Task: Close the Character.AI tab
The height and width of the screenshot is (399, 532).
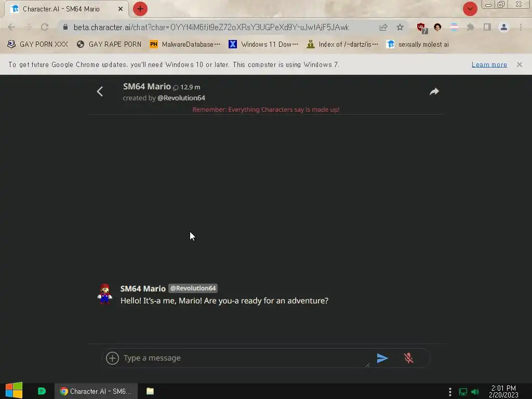Action: 120,9
